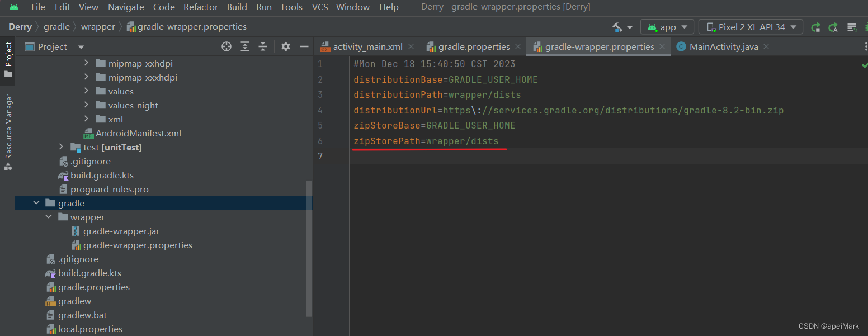Open the Run menu
This screenshot has width=868, height=336.
click(x=264, y=7)
